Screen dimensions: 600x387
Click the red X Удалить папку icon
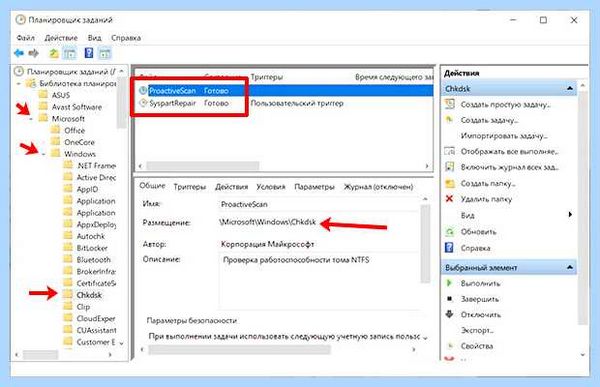[450, 199]
